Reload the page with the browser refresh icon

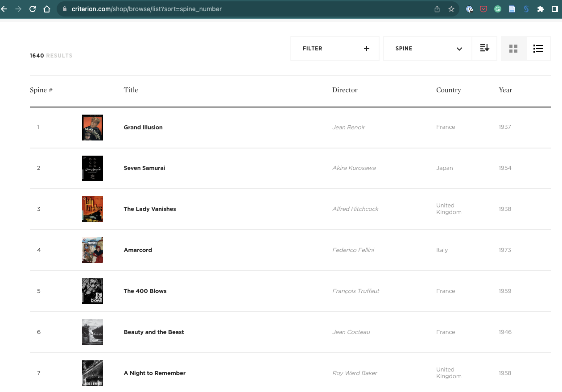(x=33, y=9)
